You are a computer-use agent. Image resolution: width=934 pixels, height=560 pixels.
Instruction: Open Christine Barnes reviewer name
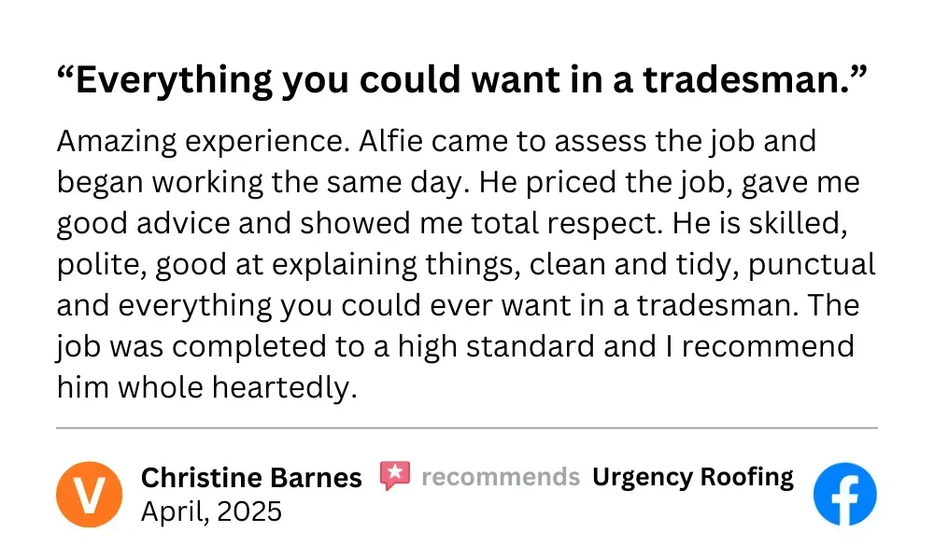click(251, 477)
